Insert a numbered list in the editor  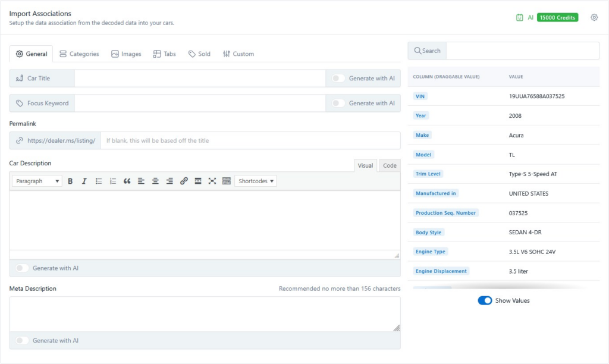point(113,181)
